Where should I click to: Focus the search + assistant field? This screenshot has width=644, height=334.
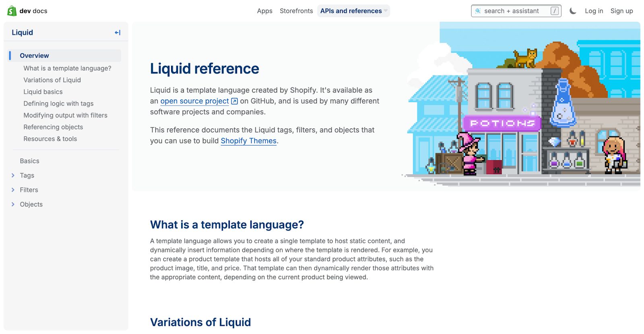tap(516, 11)
